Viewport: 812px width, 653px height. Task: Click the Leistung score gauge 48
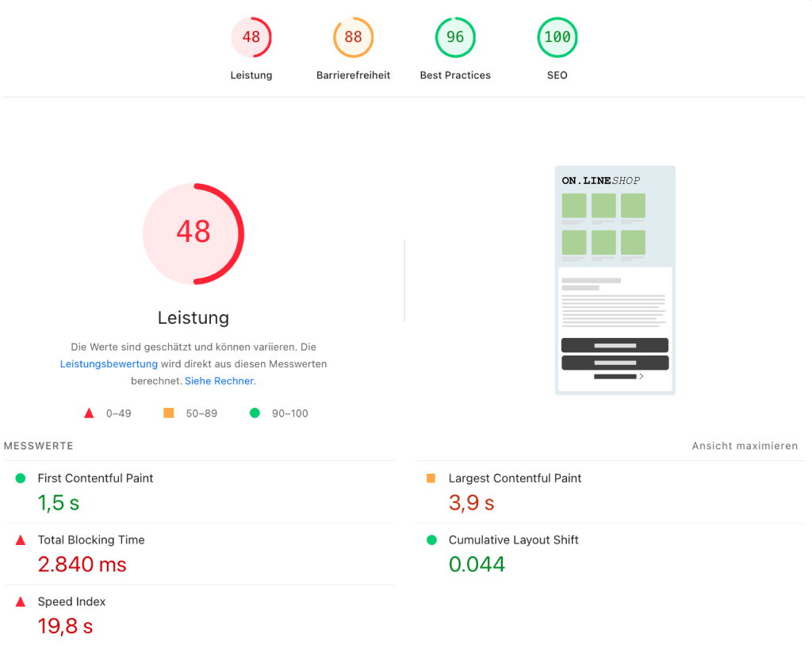pos(251,37)
